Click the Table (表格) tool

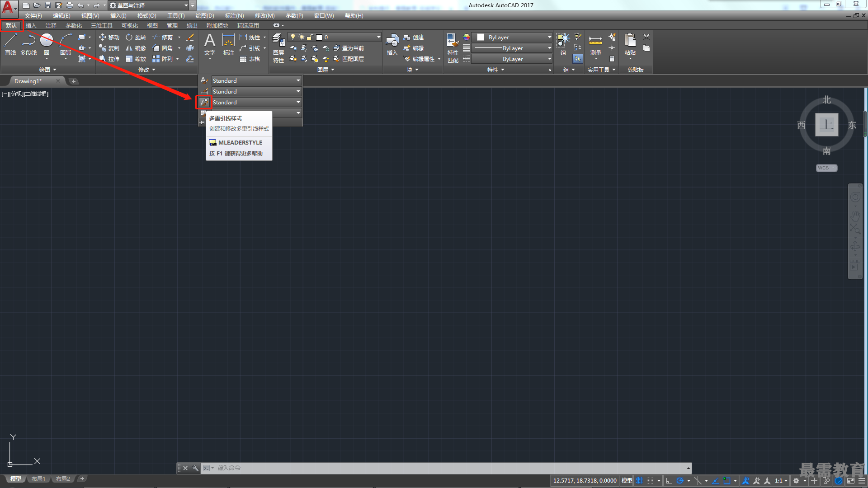[x=250, y=59]
